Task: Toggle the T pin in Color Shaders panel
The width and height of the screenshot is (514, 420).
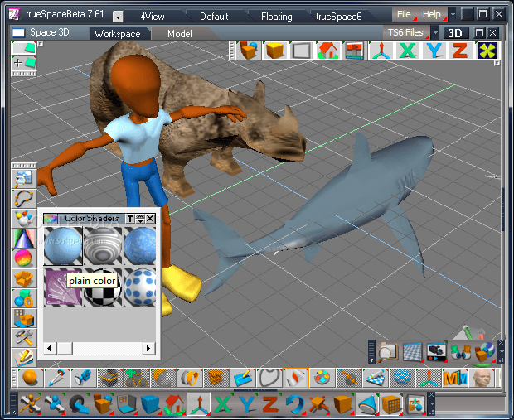Action: click(130, 218)
